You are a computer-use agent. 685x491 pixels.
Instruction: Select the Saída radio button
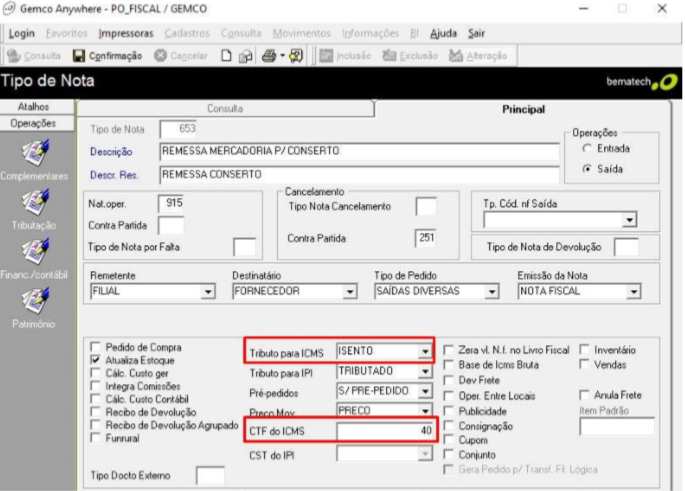point(587,169)
